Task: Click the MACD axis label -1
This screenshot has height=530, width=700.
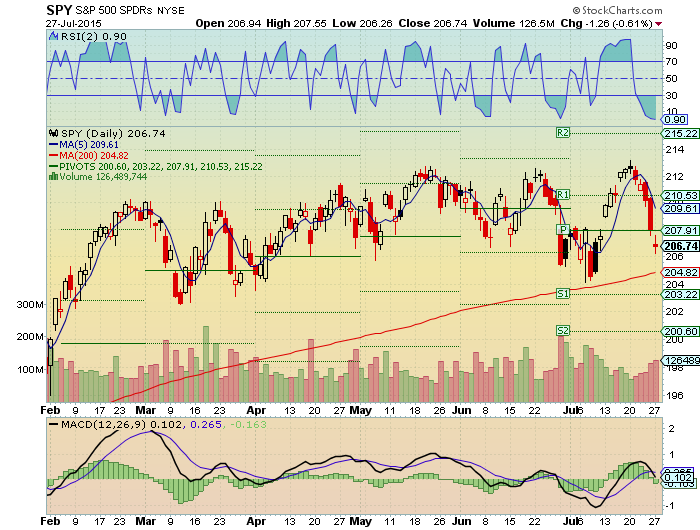Action: pyautogui.click(x=670, y=506)
